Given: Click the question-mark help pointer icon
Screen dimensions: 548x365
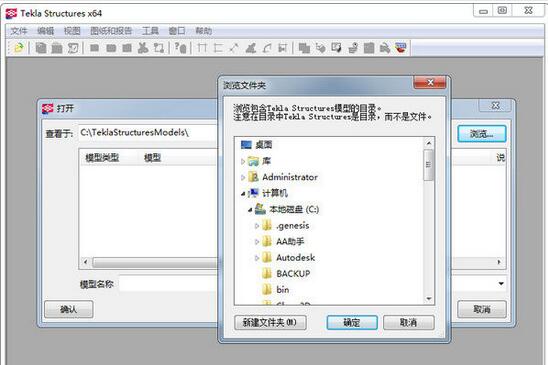Looking at the screenshot, I should coord(180,48).
